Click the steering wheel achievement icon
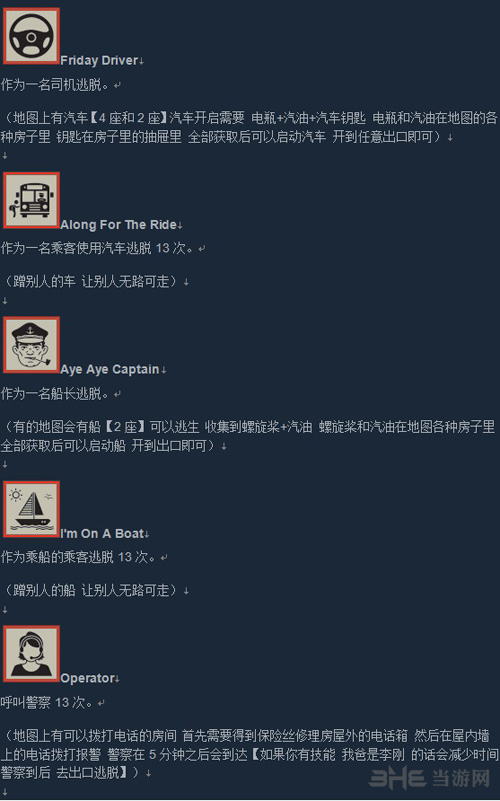 (32, 36)
